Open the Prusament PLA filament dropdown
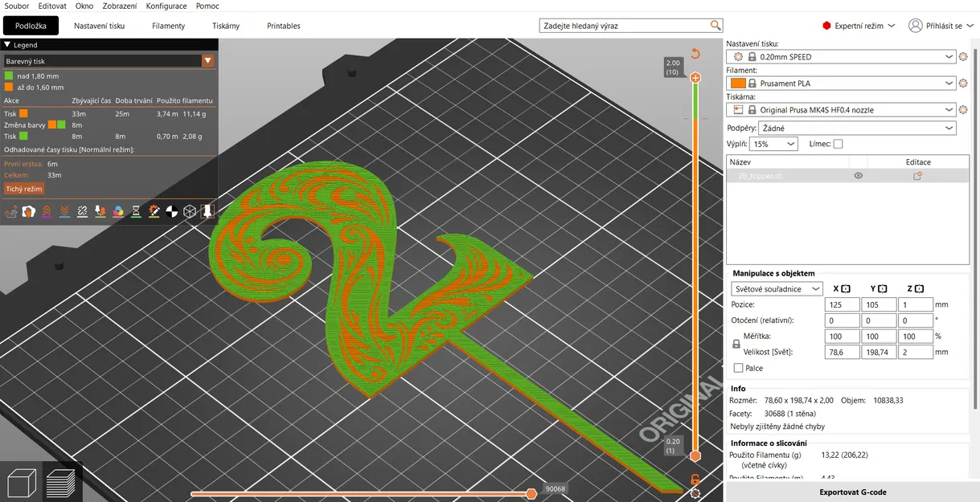 pyautogui.click(x=841, y=84)
